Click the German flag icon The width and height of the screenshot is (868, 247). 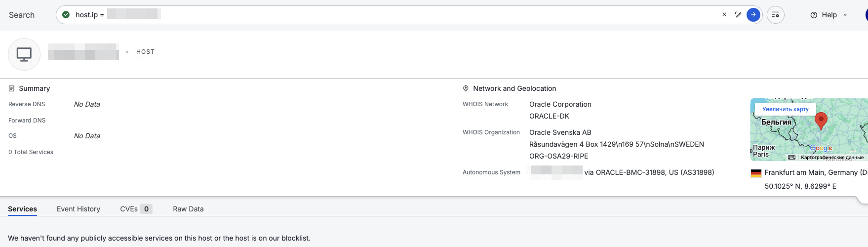click(756, 173)
